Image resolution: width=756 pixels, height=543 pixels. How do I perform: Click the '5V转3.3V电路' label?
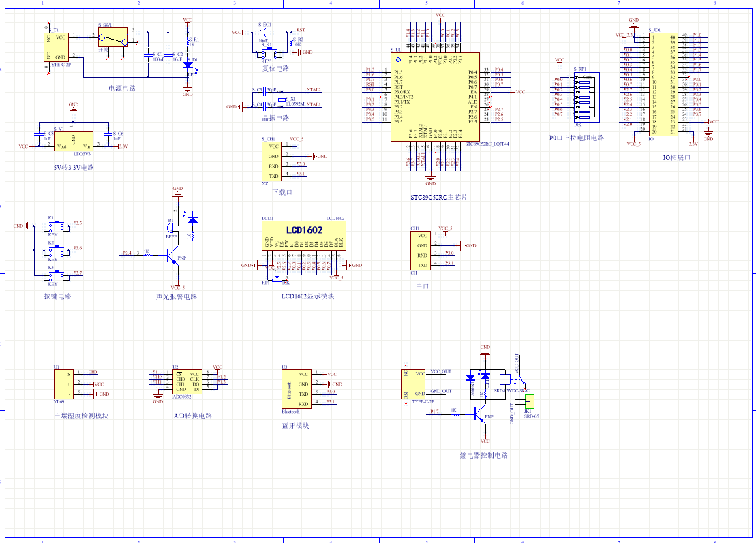74,168
